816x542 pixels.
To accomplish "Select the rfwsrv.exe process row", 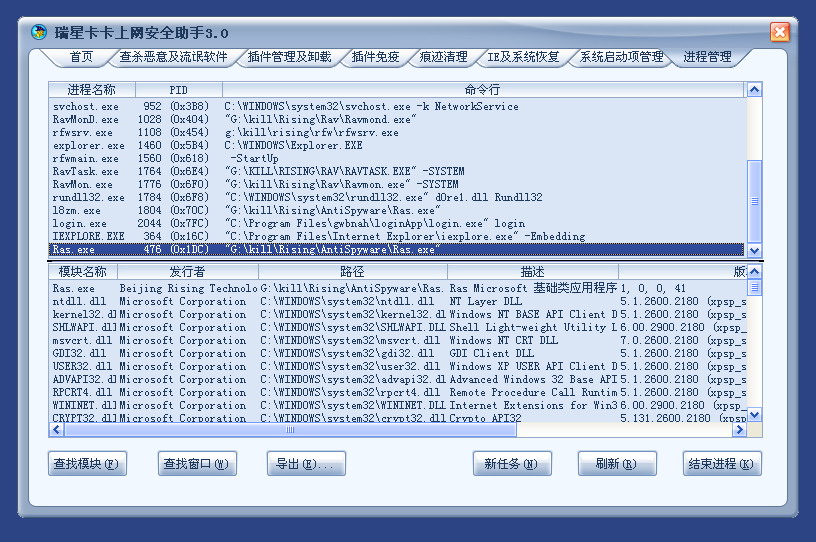I will pyautogui.click(x=397, y=132).
